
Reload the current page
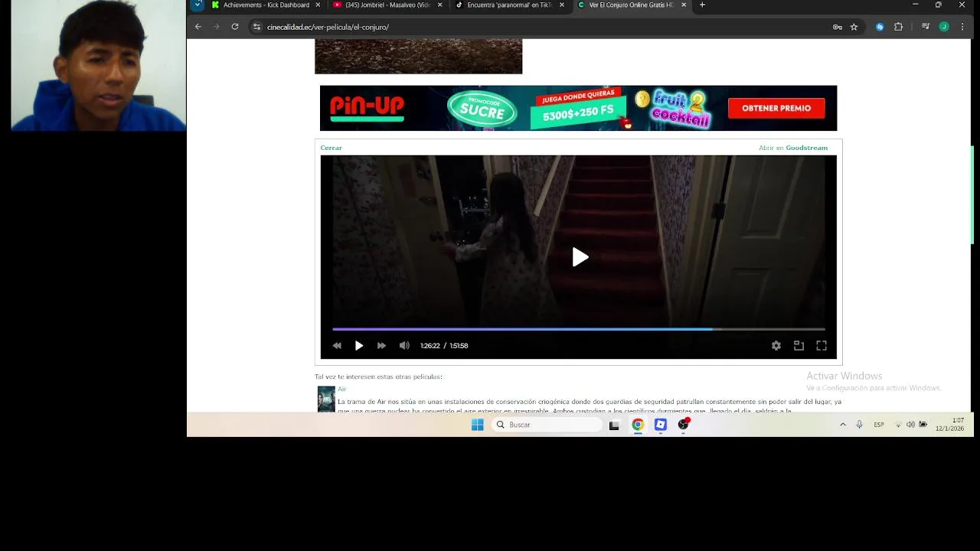click(235, 27)
